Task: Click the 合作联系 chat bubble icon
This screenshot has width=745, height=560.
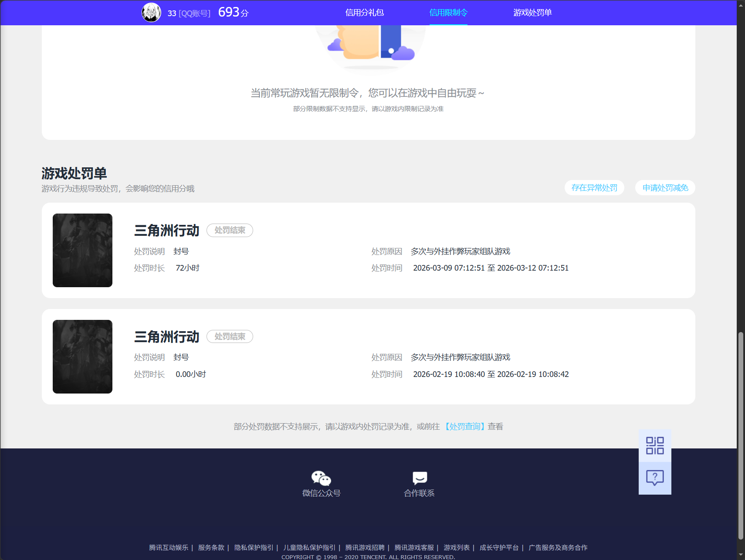Action: click(x=420, y=478)
